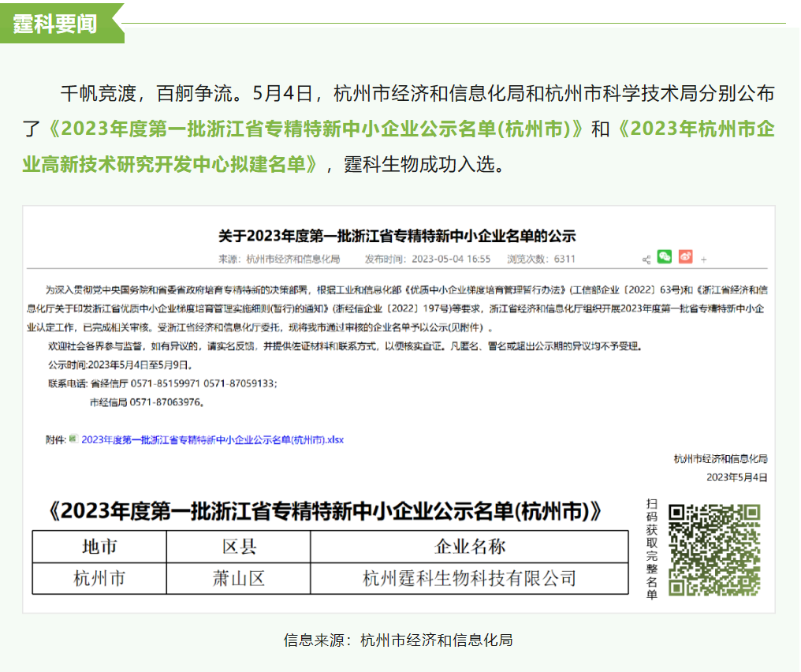Click the WeChat share icon
801x672 pixels.
coord(664,256)
